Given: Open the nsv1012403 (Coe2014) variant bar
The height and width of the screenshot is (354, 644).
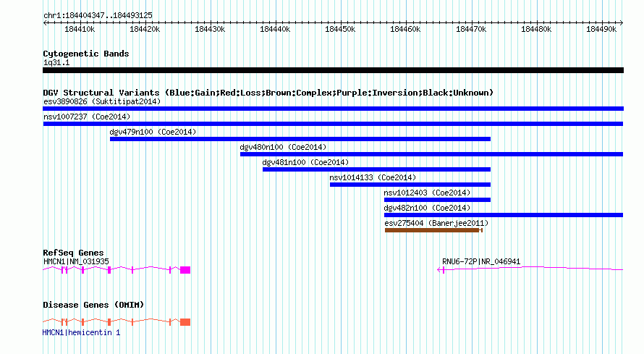Looking at the screenshot, I should [437, 200].
